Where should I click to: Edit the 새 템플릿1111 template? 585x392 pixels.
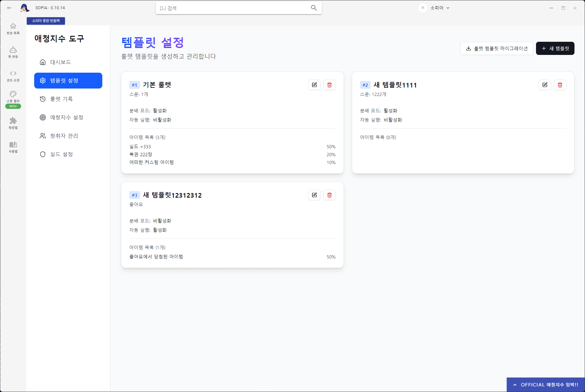[545, 85]
